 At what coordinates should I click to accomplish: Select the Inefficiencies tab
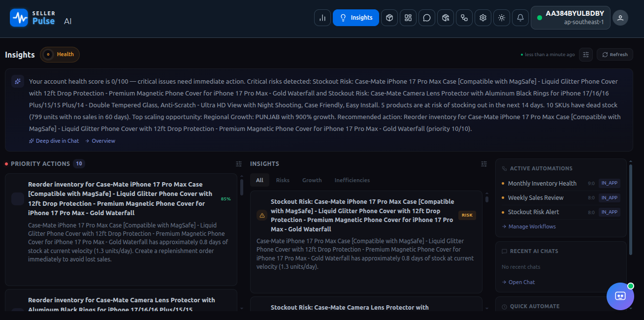pyautogui.click(x=352, y=180)
